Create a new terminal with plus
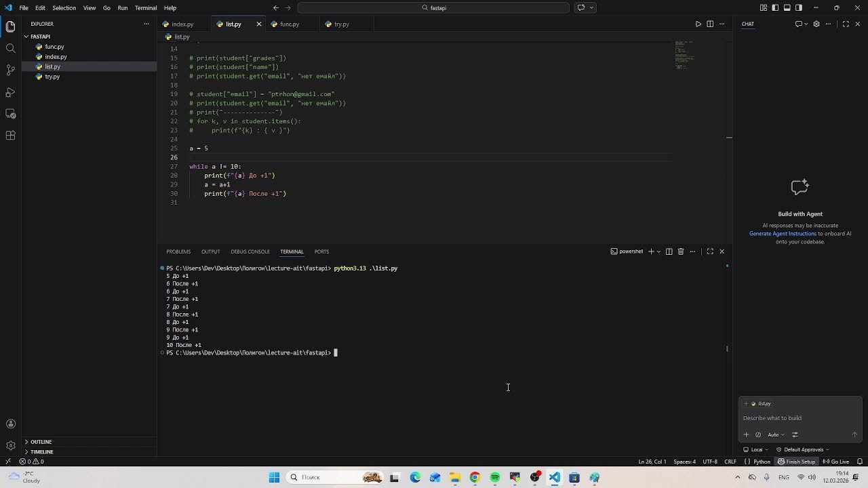This screenshot has height=488, width=868. click(x=651, y=251)
